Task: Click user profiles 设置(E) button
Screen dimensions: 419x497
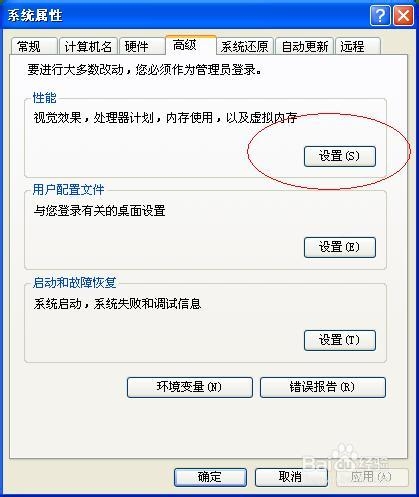Action: coord(340,247)
